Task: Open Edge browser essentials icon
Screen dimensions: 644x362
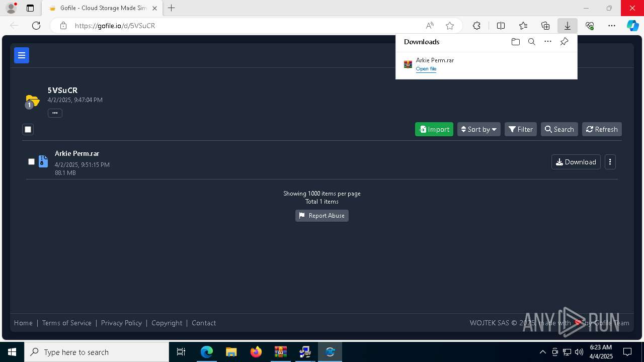Action: (x=590, y=26)
